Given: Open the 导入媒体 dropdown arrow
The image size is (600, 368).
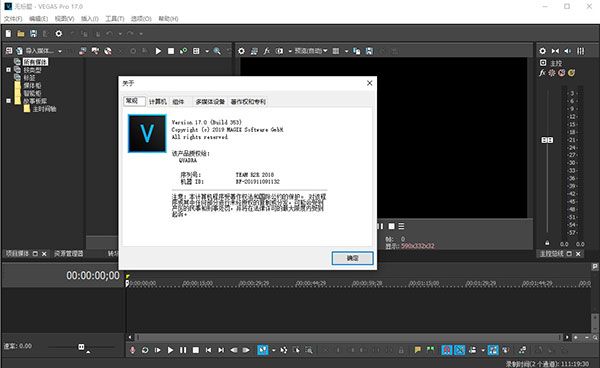Looking at the screenshot, I should pyautogui.click(x=60, y=51).
